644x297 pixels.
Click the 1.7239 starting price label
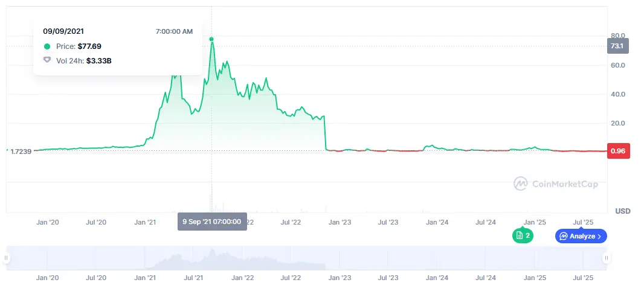click(x=21, y=150)
